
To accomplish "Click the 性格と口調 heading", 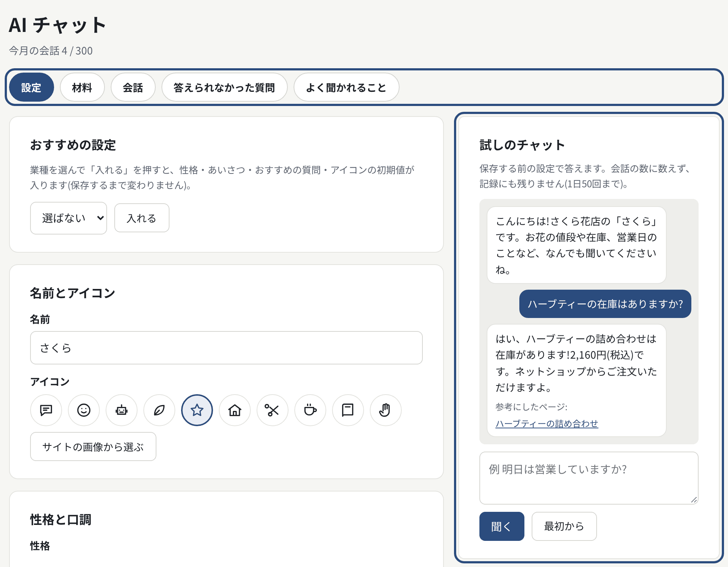I will 61,520.
